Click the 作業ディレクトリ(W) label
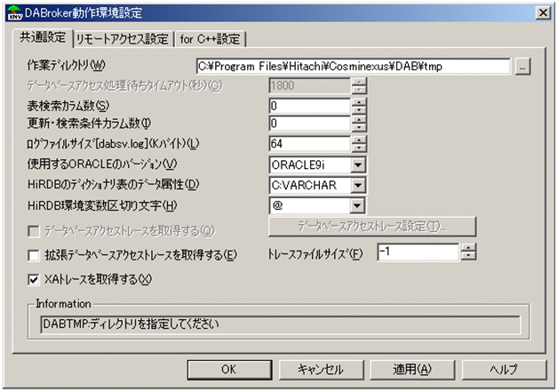 coord(66,66)
